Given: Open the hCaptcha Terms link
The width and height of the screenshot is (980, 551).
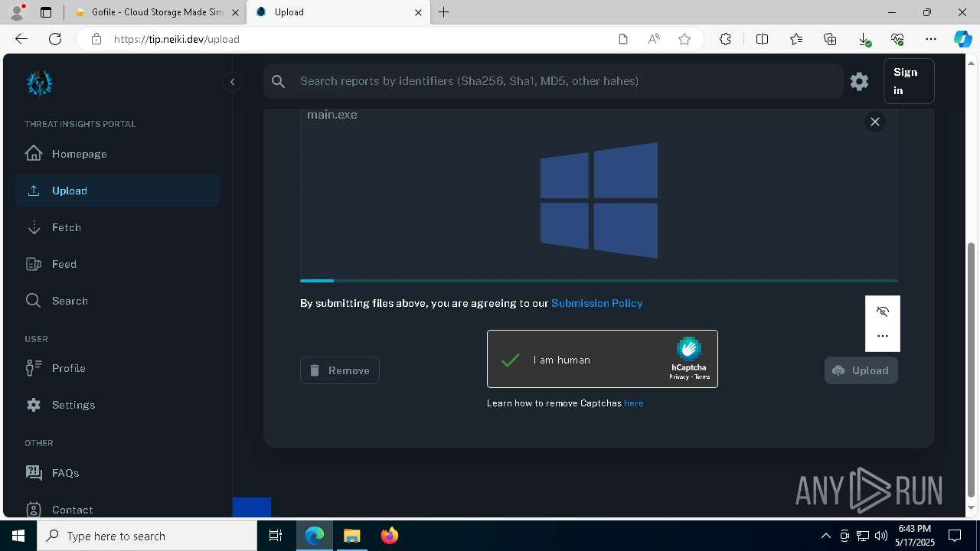Looking at the screenshot, I should click(702, 377).
